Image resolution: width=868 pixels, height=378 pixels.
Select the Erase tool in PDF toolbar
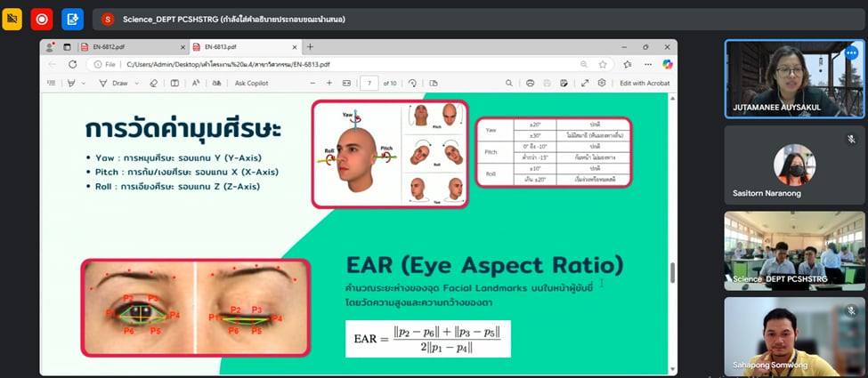pyautogui.click(x=153, y=83)
